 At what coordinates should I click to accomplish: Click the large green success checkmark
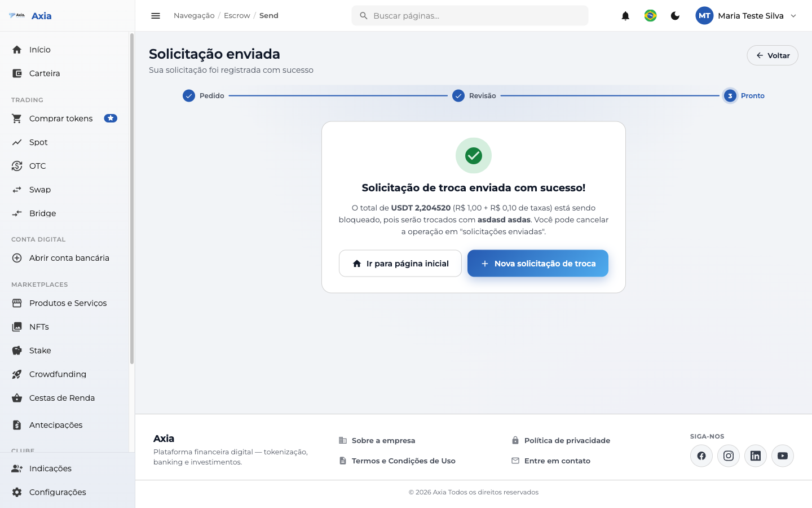click(474, 156)
